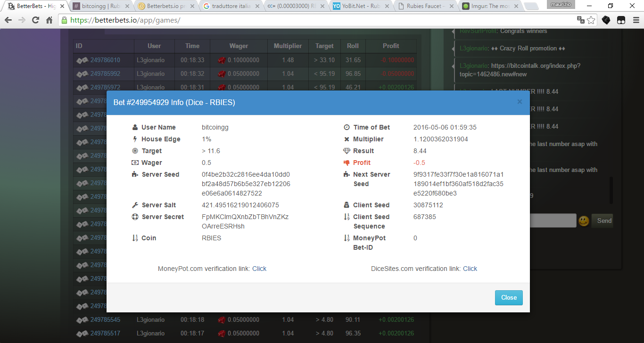This screenshot has height=343, width=644.
Task: Click the dice icon beside bet 249786010
Action: [83, 60]
